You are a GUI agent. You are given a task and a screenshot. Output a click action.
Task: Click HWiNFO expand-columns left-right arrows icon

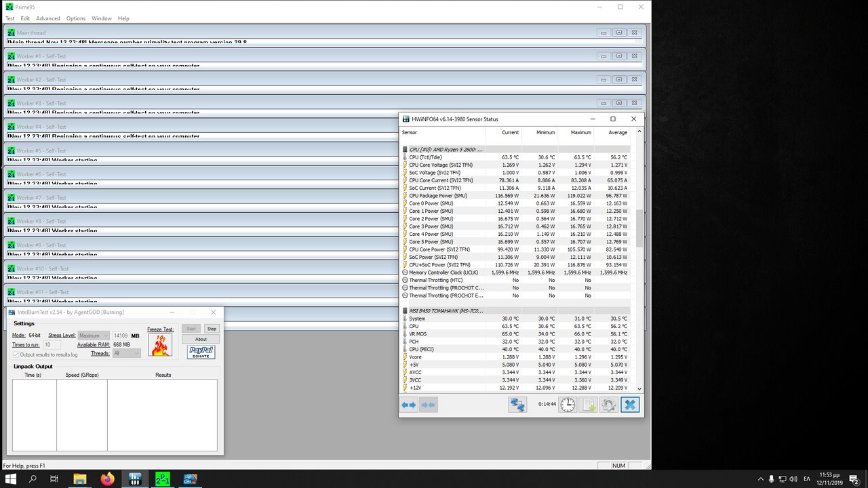[x=409, y=405]
